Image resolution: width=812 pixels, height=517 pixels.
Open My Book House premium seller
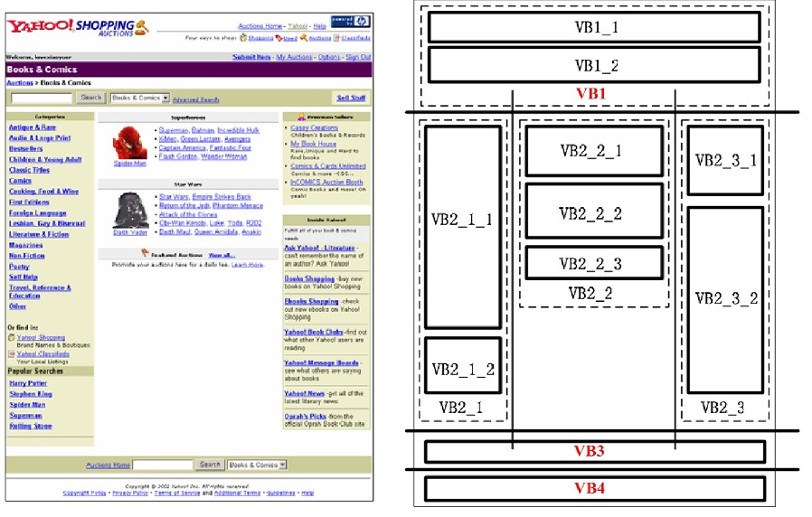point(313,144)
